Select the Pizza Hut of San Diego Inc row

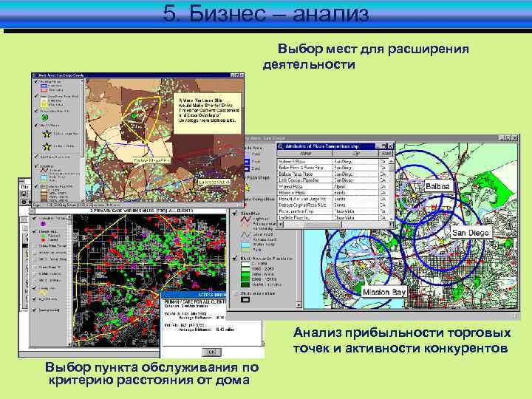333,199
